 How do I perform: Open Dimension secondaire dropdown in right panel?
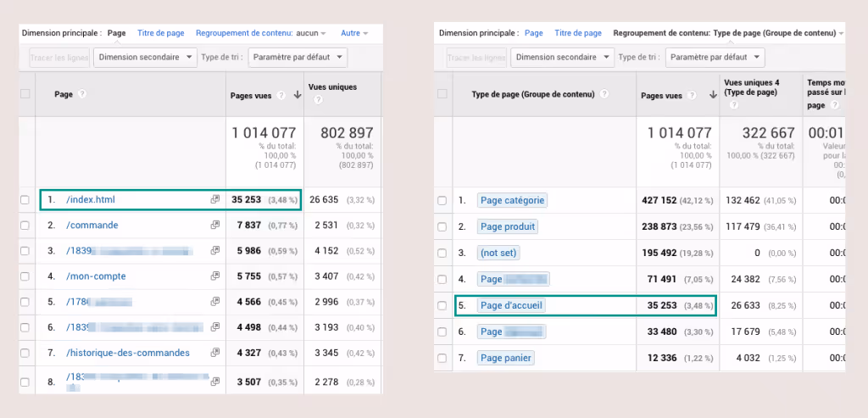pos(563,57)
